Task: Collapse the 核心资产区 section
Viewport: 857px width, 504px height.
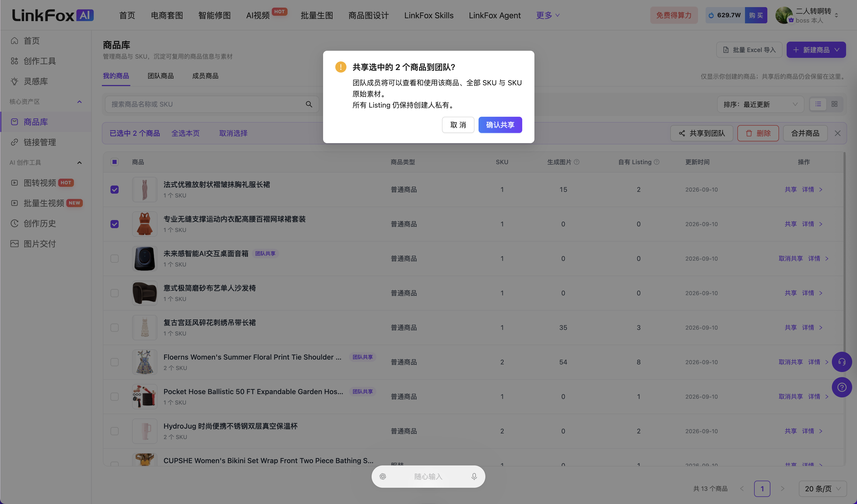Action: point(80,102)
